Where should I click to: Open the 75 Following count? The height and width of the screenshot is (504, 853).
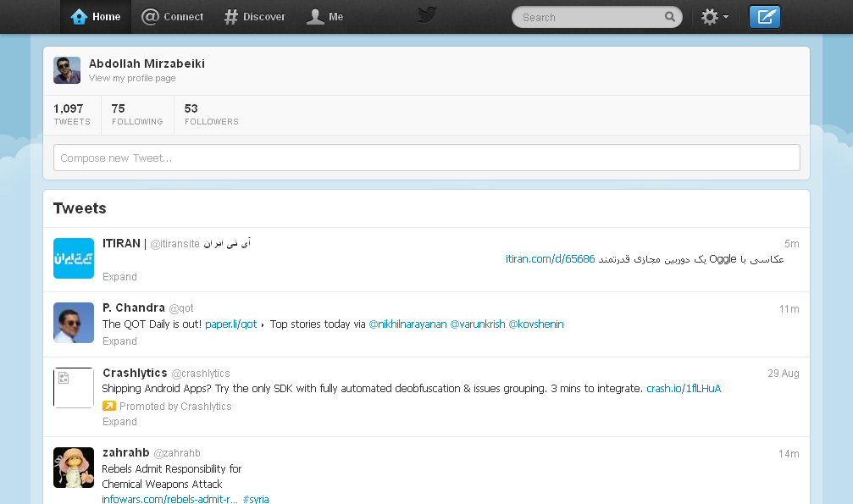point(137,114)
